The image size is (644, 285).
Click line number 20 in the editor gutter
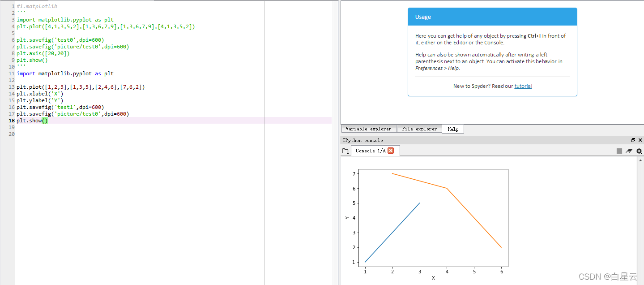coord(11,134)
